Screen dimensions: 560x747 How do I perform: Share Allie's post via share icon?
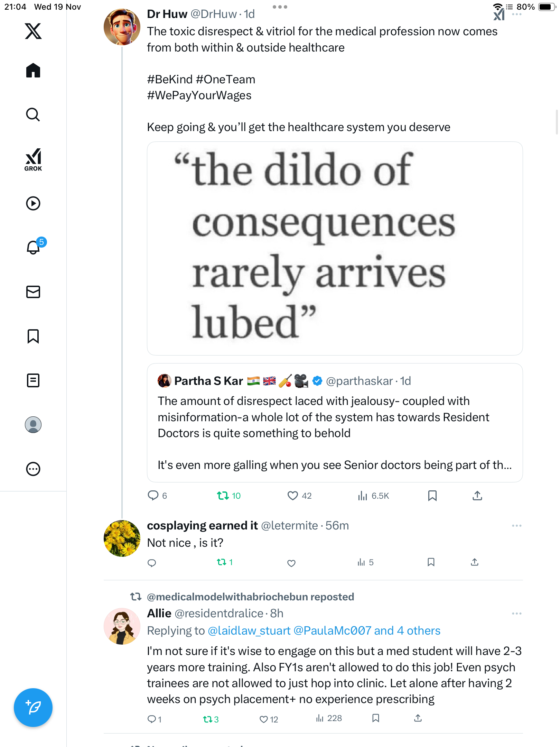click(418, 719)
